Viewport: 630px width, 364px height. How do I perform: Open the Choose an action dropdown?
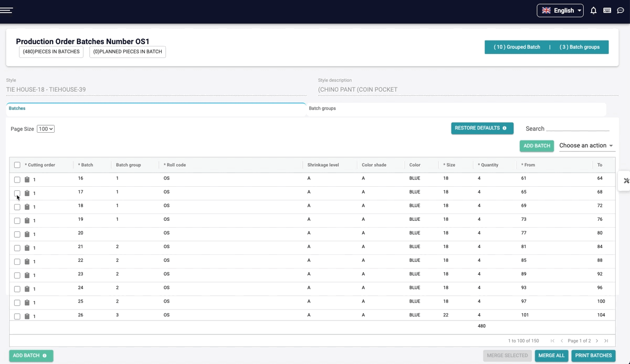pyautogui.click(x=586, y=146)
